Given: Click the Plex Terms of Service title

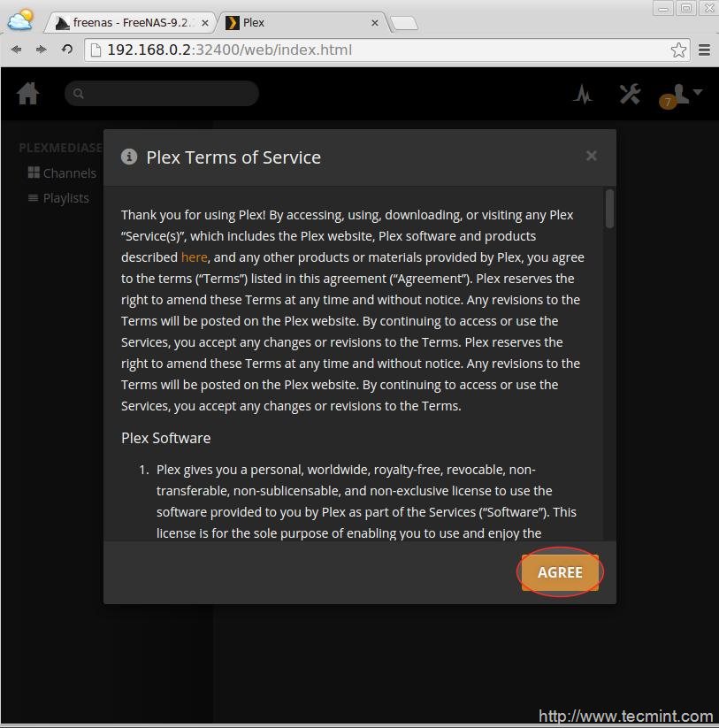Looking at the screenshot, I should point(233,157).
